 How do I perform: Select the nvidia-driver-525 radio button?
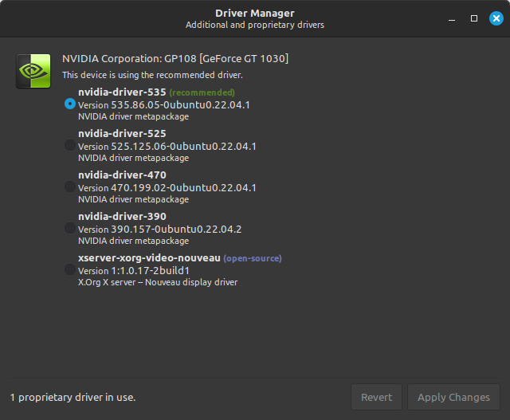coord(70,145)
